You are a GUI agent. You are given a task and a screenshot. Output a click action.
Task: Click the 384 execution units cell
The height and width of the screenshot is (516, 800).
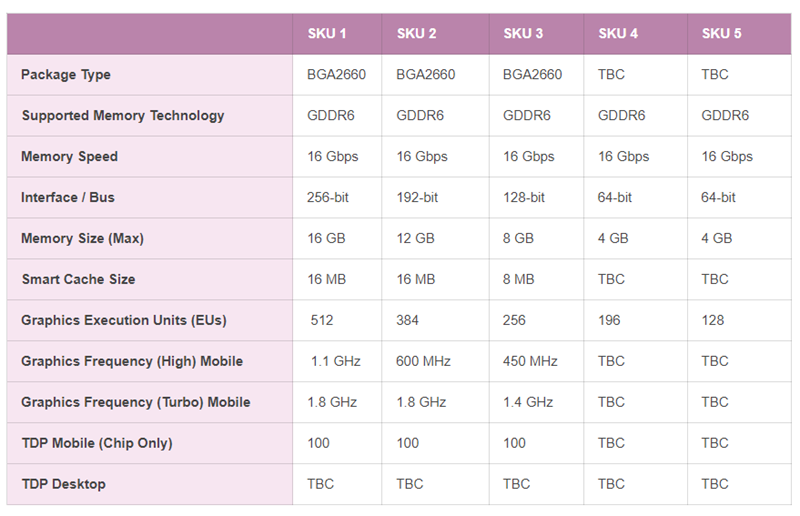tap(407, 320)
